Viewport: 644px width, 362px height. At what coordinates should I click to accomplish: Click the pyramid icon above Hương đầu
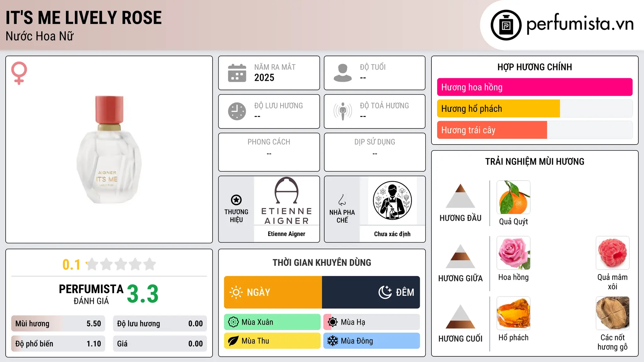pyautogui.click(x=460, y=196)
